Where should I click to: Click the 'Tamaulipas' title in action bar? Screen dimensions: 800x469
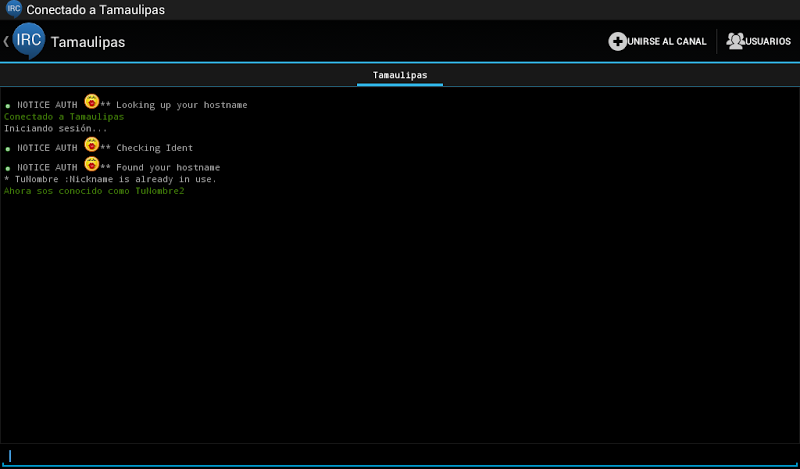tap(88, 42)
